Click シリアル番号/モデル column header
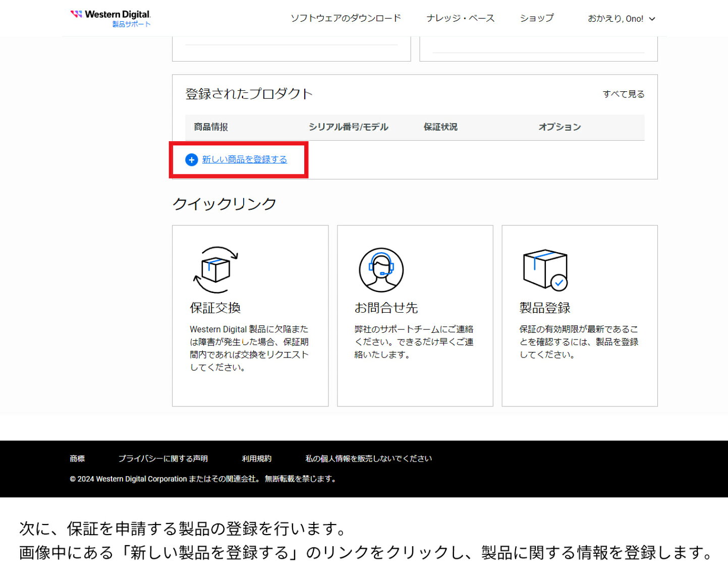The image size is (728, 585). coord(349,127)
